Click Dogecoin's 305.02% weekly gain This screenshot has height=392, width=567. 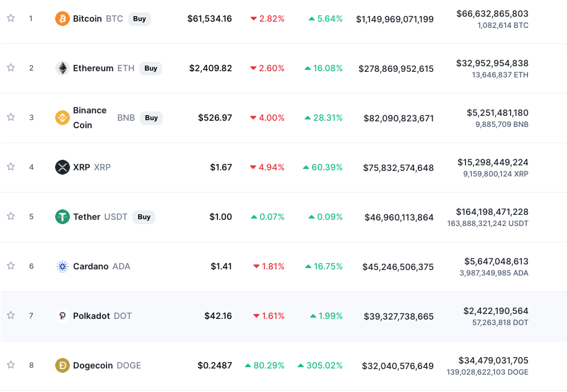pos(320,365)
